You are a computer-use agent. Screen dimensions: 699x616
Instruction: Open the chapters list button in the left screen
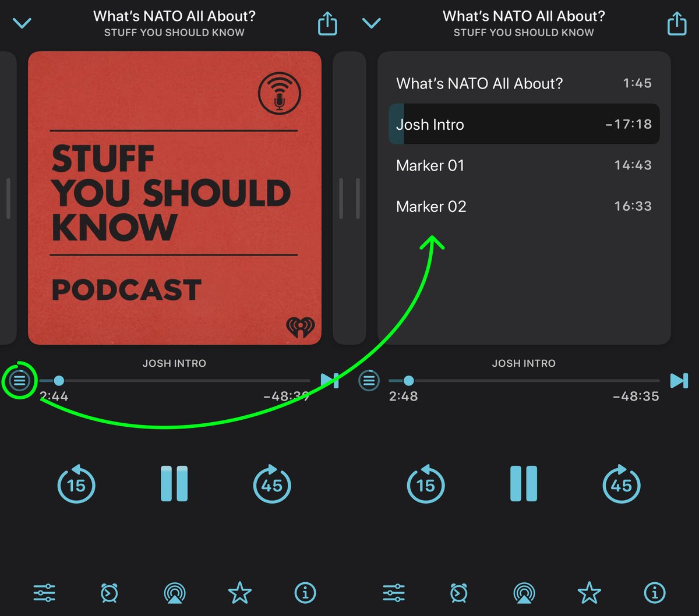[19, 381]
